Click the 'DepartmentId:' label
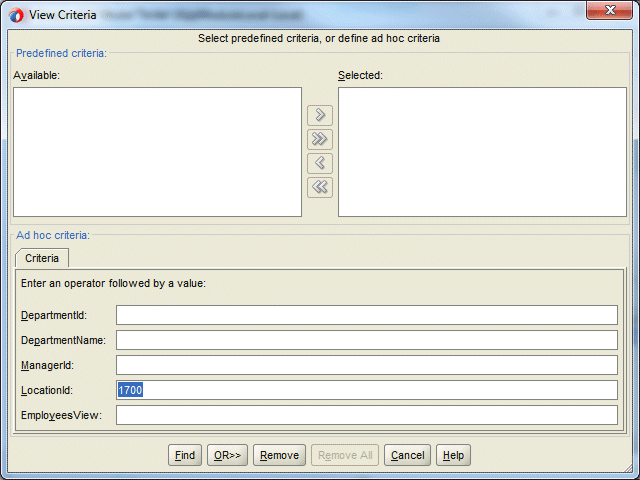The height and width of the screenshot is (480, 640). [x=54, y=316]
